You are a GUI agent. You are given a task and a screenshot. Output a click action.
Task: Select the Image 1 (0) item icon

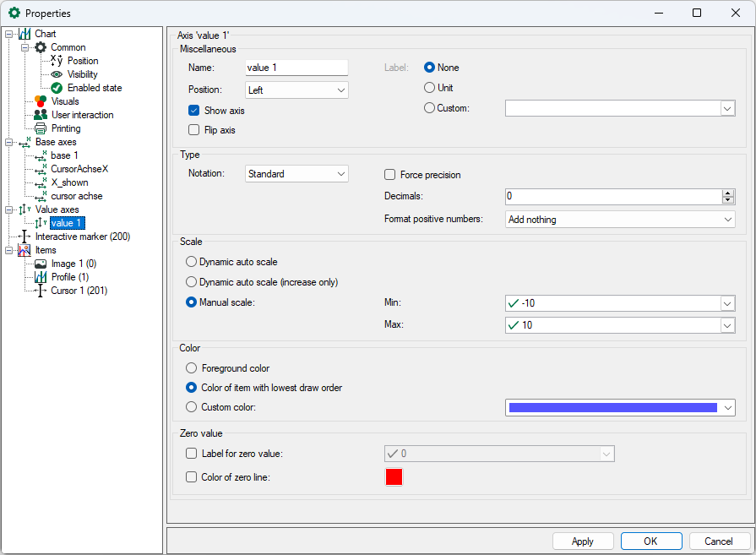pos(41,264)
